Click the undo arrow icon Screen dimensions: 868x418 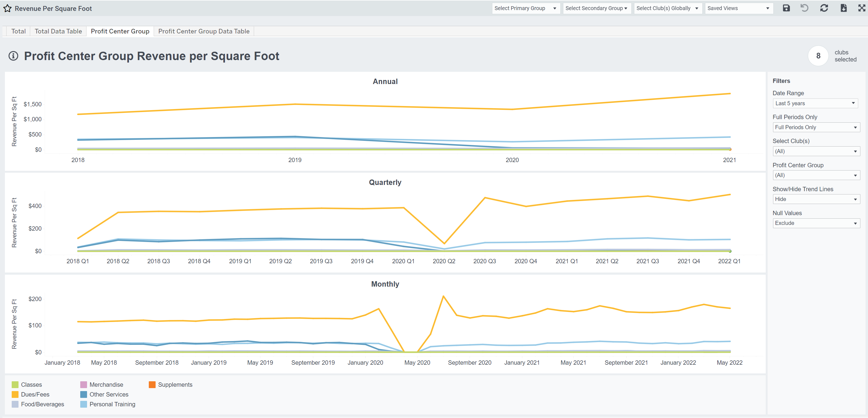[804, 8]
